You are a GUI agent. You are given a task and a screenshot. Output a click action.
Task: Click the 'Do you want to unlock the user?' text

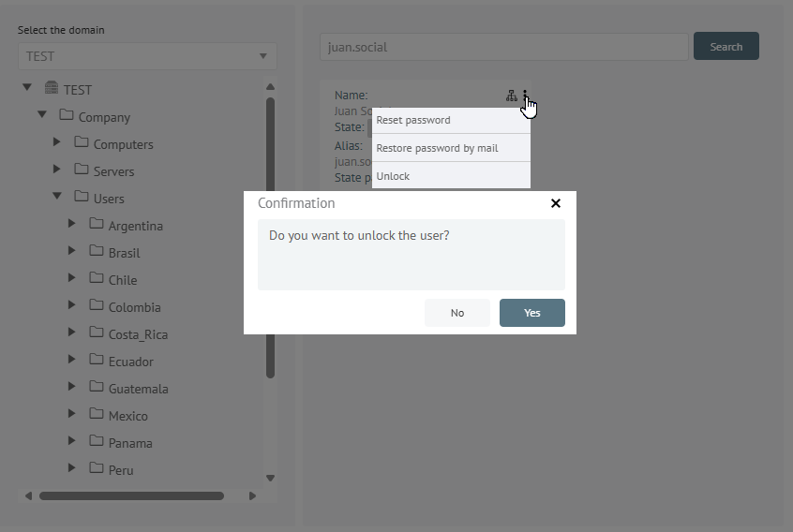[359, 236]
